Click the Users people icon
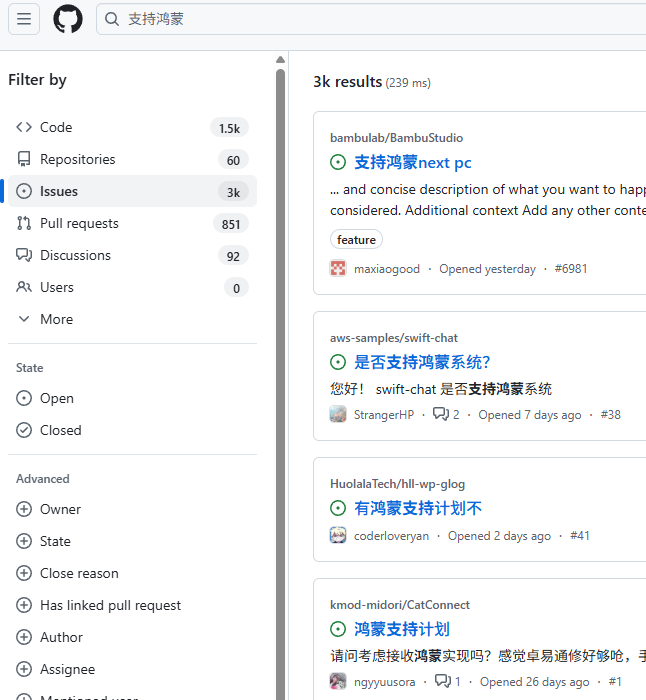 pyautogui.click(x=24, y=287)
